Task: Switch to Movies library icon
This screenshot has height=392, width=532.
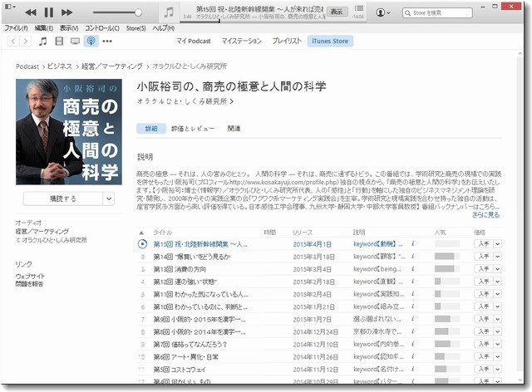Action: coord(59,42)
